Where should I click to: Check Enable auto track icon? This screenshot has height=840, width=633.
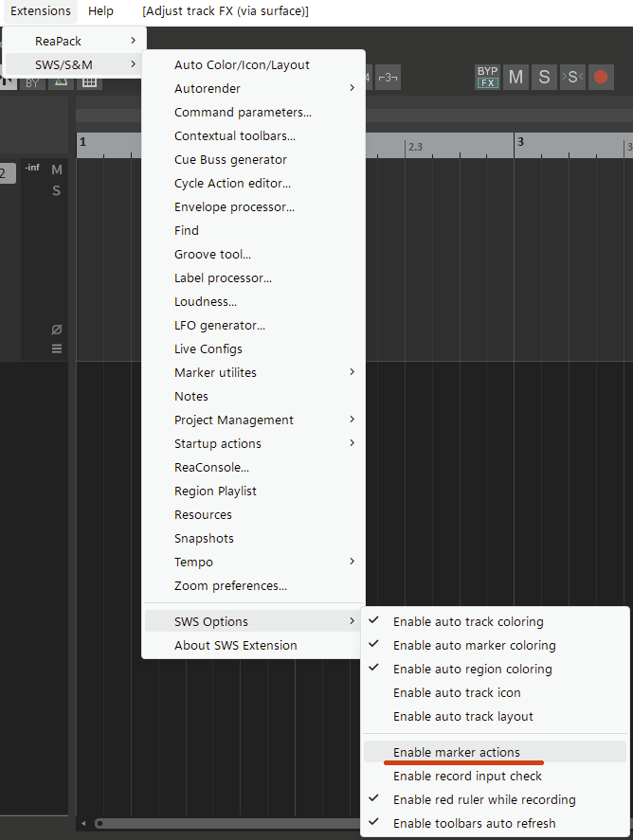point(495,692)
